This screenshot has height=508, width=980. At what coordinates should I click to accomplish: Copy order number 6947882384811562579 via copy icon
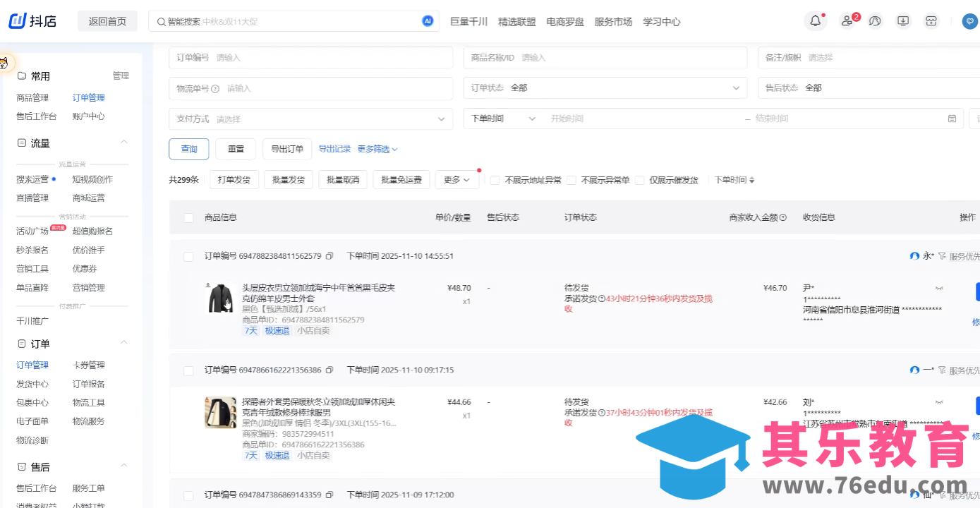click(329, 256)
